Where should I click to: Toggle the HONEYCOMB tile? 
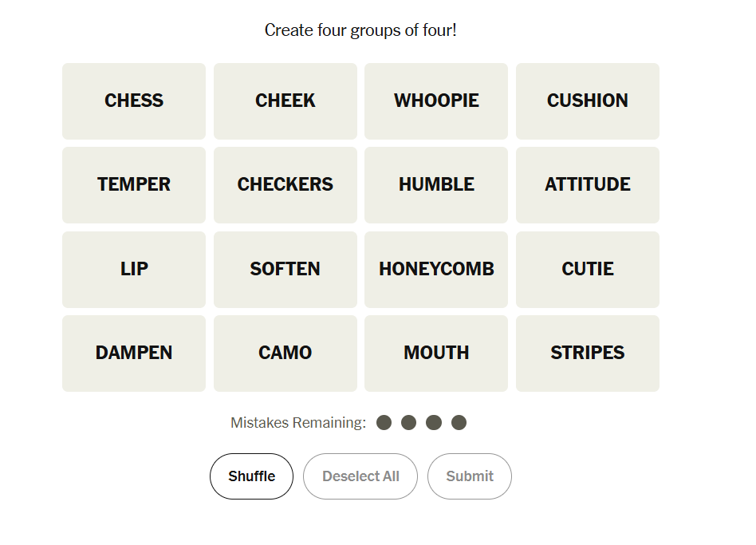point(436,270)
